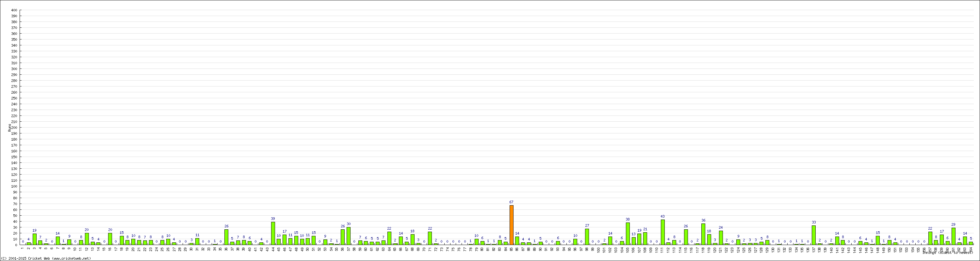Viewport: 980px width, 261px height.
Task: Select the 20-run bar at innings 12
Action: 87,239
